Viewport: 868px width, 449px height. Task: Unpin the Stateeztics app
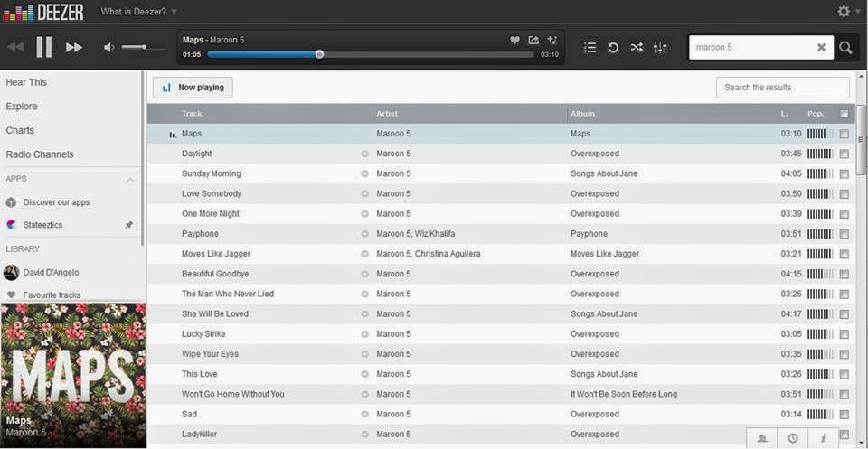[128, 225]
